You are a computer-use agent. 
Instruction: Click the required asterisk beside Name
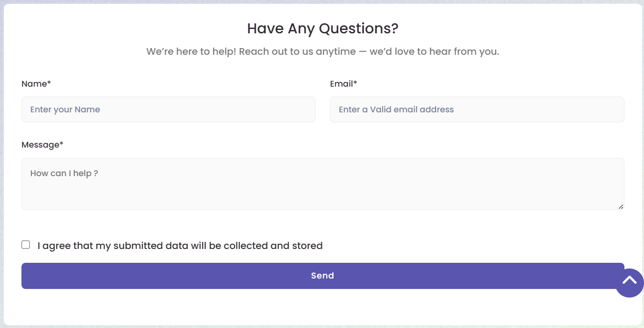pos(49,83)
